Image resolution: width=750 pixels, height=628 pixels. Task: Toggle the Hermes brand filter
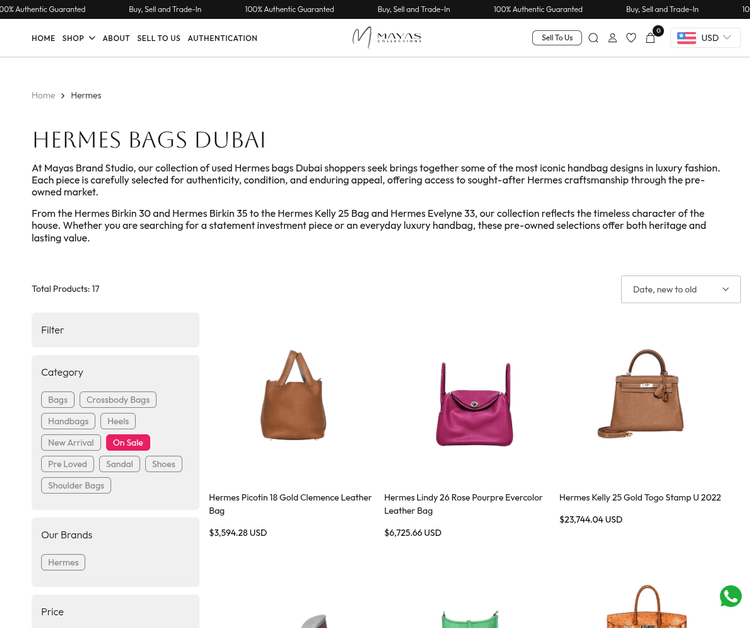point(63,562)
